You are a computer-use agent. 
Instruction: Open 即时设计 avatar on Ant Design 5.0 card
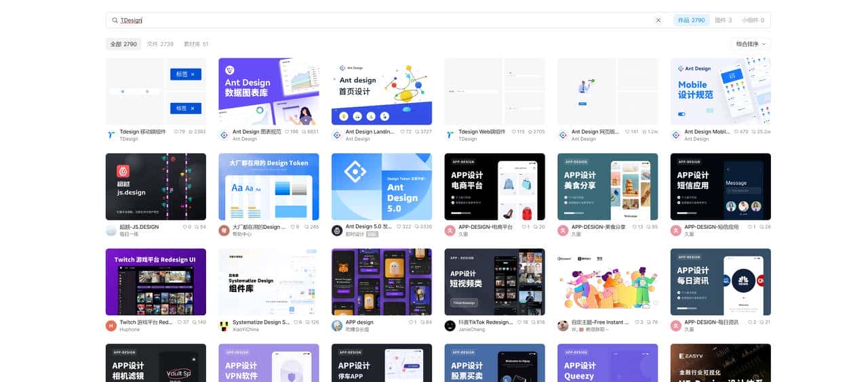(337, 230)
